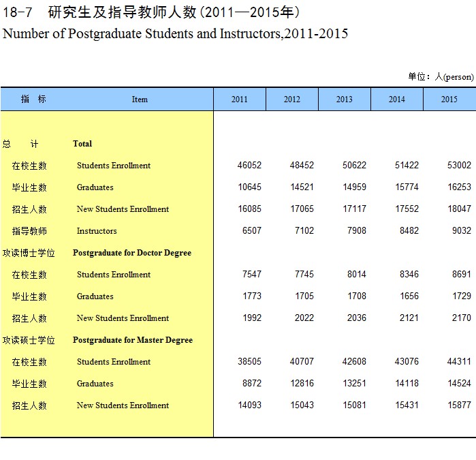Click instructors value 8482
Viewport: 476px width, 460px height.
[409, 230]
